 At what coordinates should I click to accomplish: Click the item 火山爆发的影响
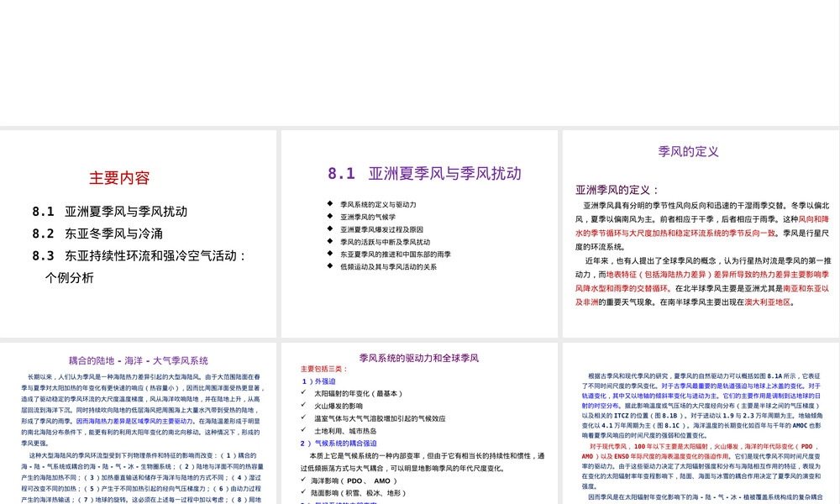339,406
